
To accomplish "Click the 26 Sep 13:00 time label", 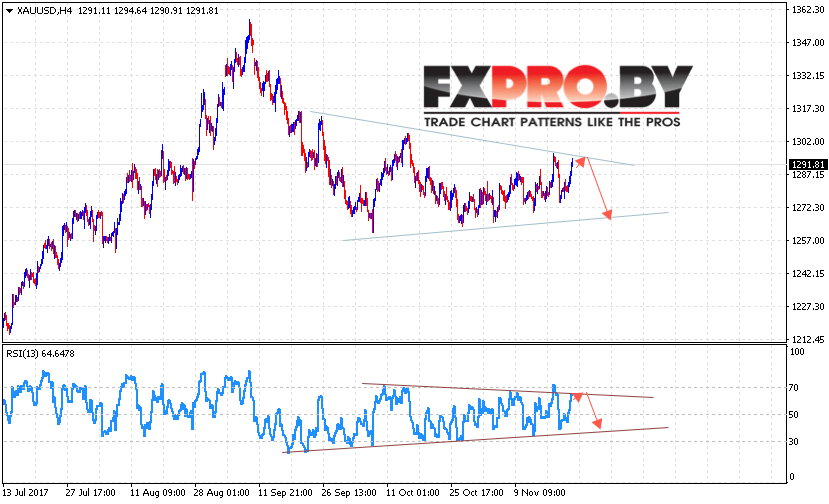I will 349,492.
